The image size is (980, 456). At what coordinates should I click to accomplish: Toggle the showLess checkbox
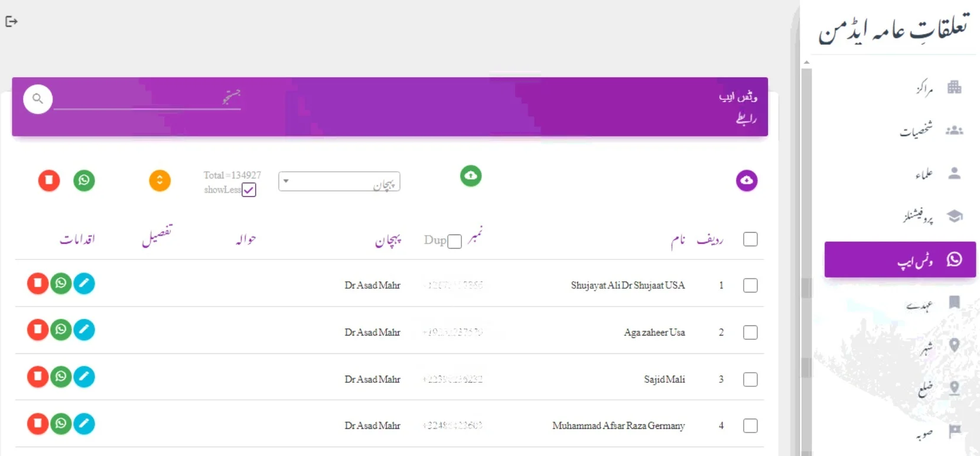[x=249, y=190]
